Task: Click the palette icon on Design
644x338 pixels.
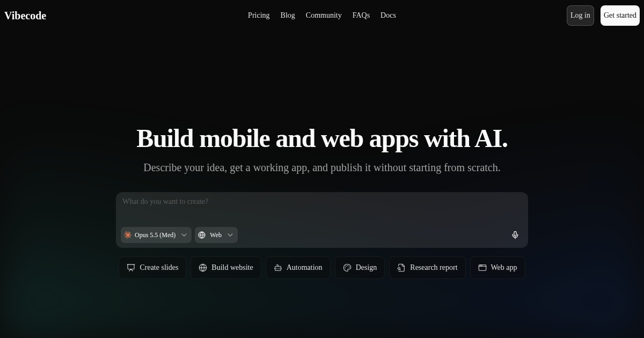Action: [347, 268]
